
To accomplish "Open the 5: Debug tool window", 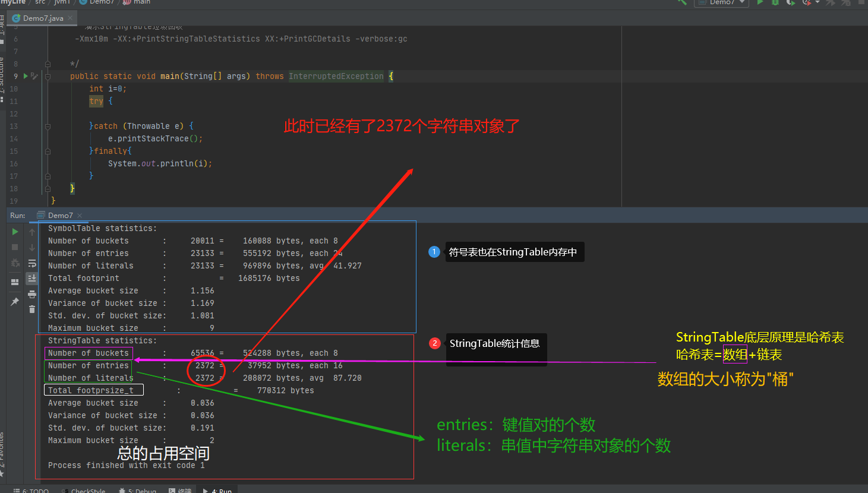I will (x=137, y=491).
